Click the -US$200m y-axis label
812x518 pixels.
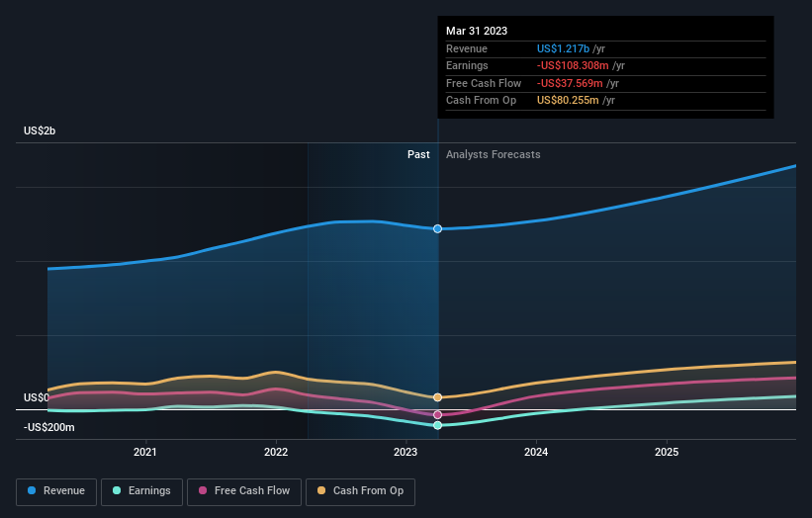pos(49,427)
